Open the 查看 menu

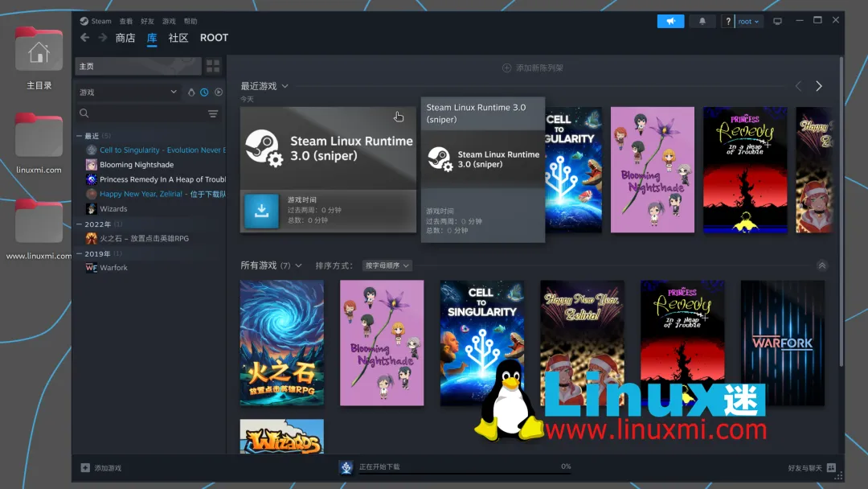pos(126,21)
